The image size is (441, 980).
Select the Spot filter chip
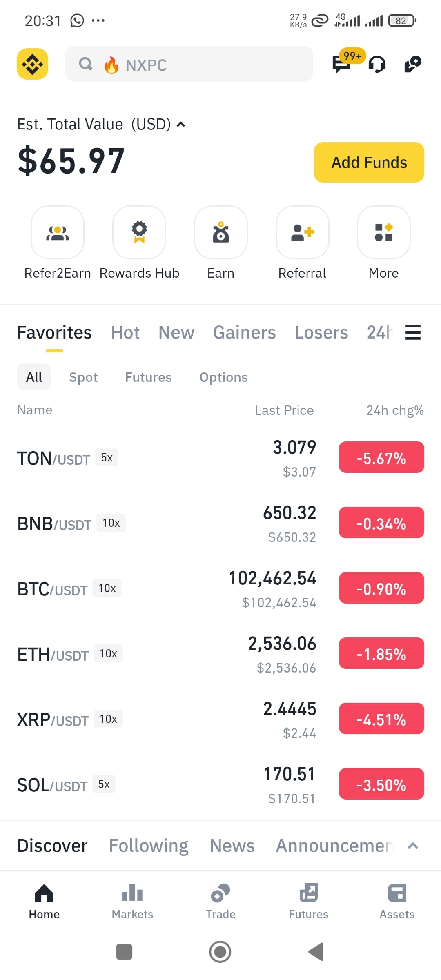(x=83, y=377)
